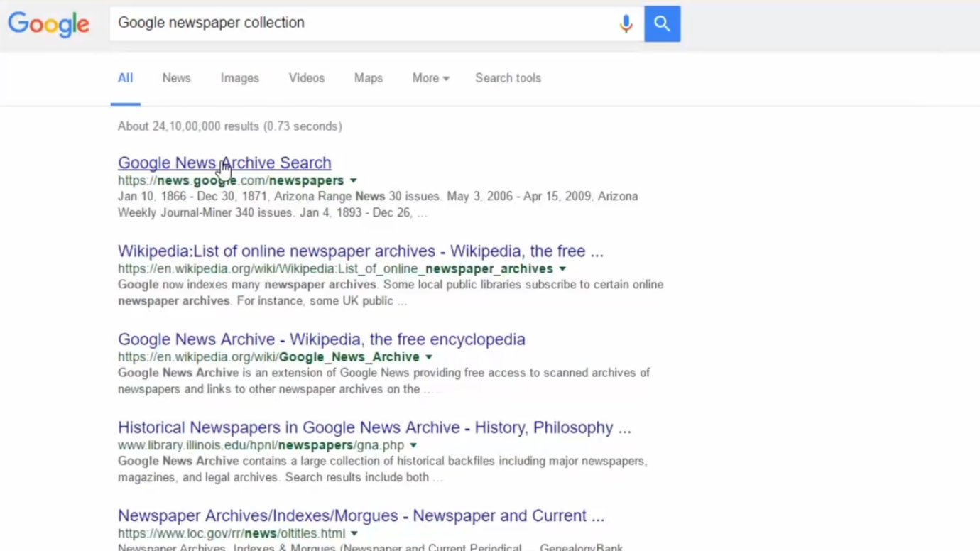This screenshot has height=551, width=980.
Task: Open Search tools options
Action: click(x=508, y=78)
